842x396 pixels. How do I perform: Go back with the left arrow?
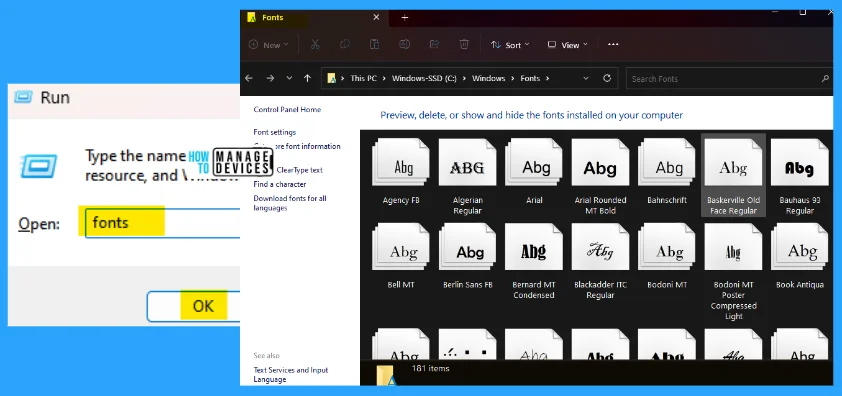coord(249,78)
